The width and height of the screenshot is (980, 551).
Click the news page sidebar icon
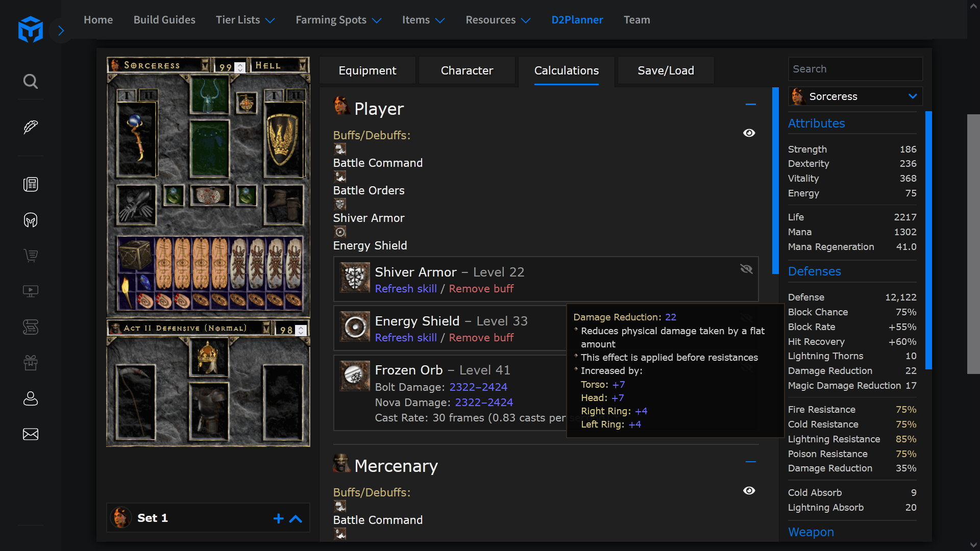(x=31, y=184)
